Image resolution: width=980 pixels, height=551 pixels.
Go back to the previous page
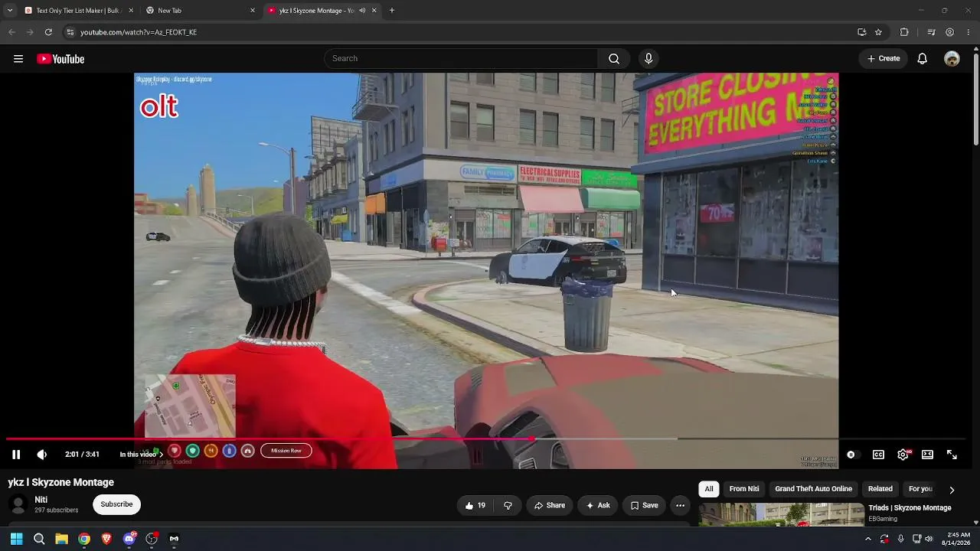[x=11, y=32]
